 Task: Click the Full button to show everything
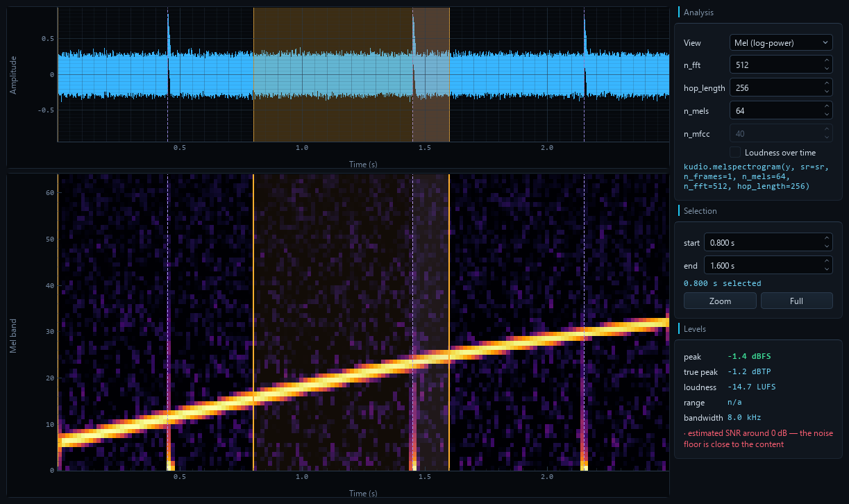tap(796, 301)
